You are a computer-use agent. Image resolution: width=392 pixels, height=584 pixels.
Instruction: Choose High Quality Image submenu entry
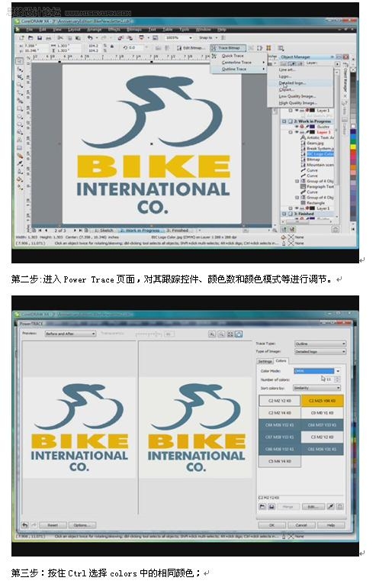click(300, 103)
